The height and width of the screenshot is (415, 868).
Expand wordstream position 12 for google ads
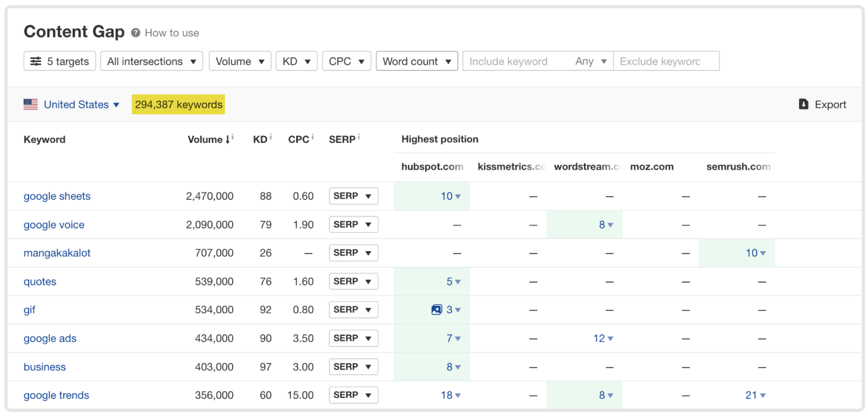point(604,338)
